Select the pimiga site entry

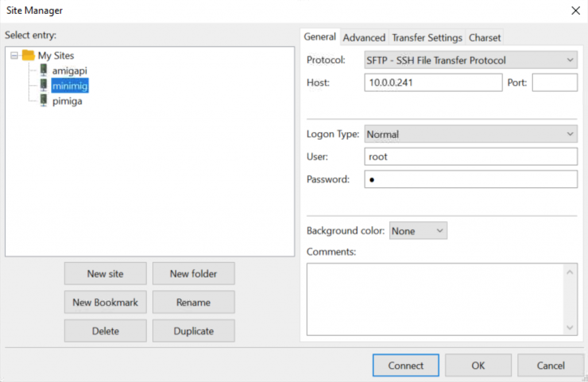click(x=67, y=101)
